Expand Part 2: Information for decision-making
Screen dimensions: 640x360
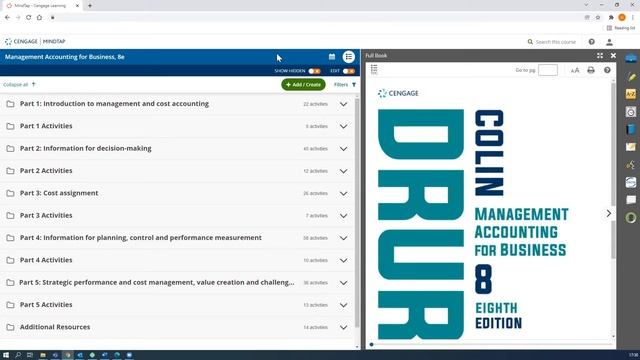pos(344,149)
